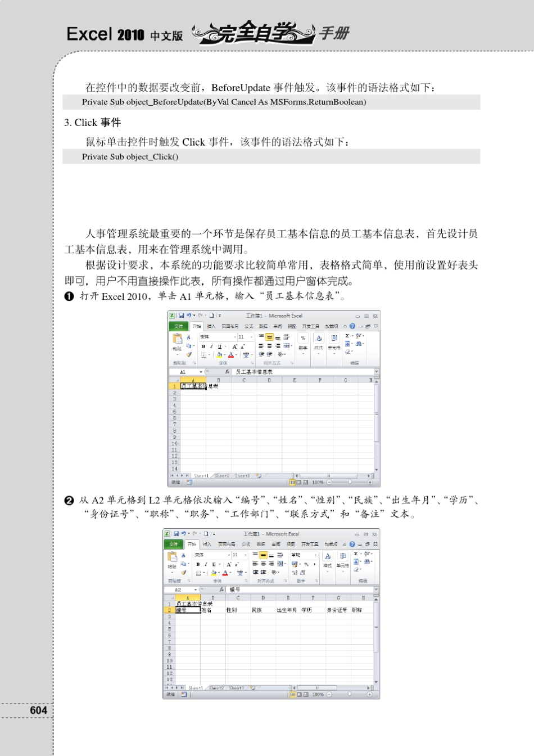Click merge cells icon in lower Excel ribbon

point(280,564)
